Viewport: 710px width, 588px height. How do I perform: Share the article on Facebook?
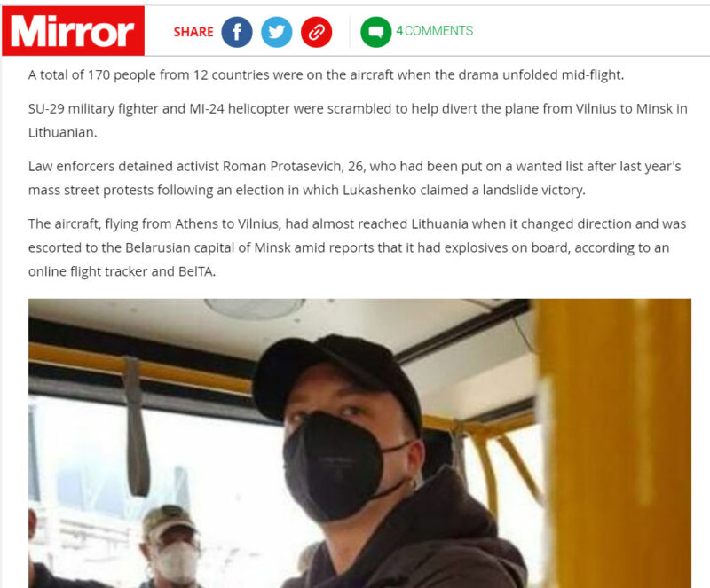tap(237, 32)
